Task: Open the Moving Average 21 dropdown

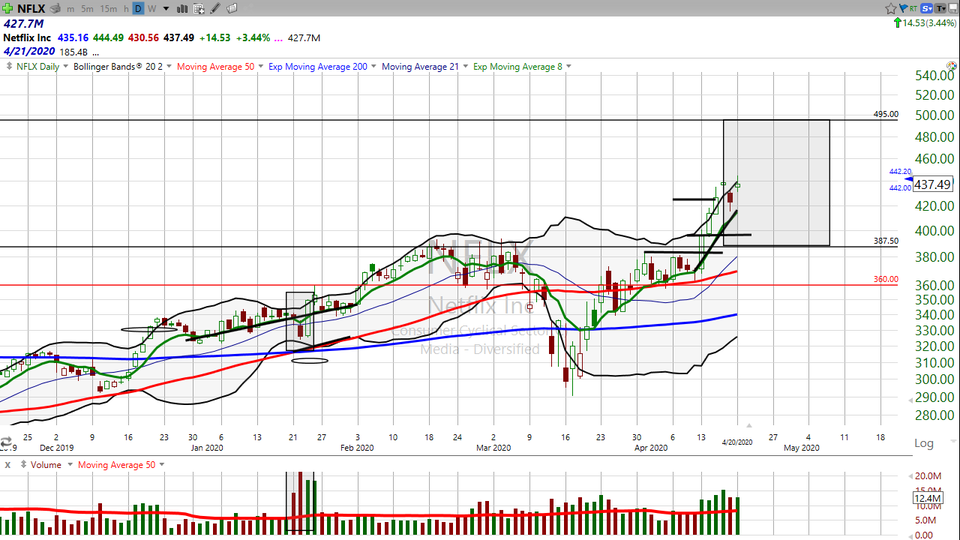Action: click(465, 66)
